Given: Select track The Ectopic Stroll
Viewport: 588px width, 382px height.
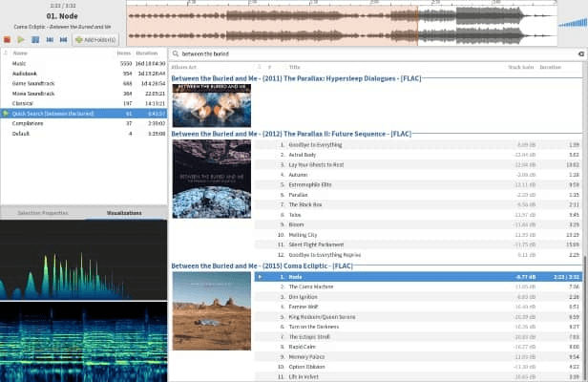Looking at the screenshot, I should (x=418, y=337).
